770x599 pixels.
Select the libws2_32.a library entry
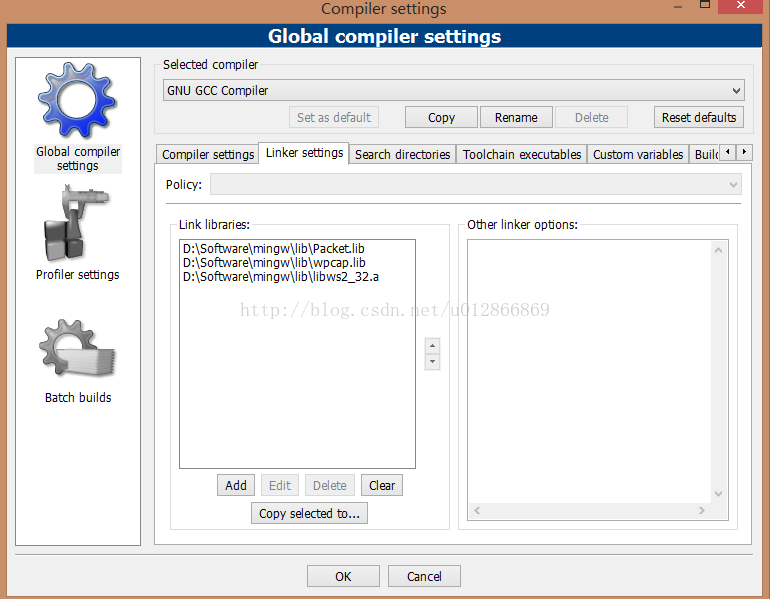click(x=280, y=277)
